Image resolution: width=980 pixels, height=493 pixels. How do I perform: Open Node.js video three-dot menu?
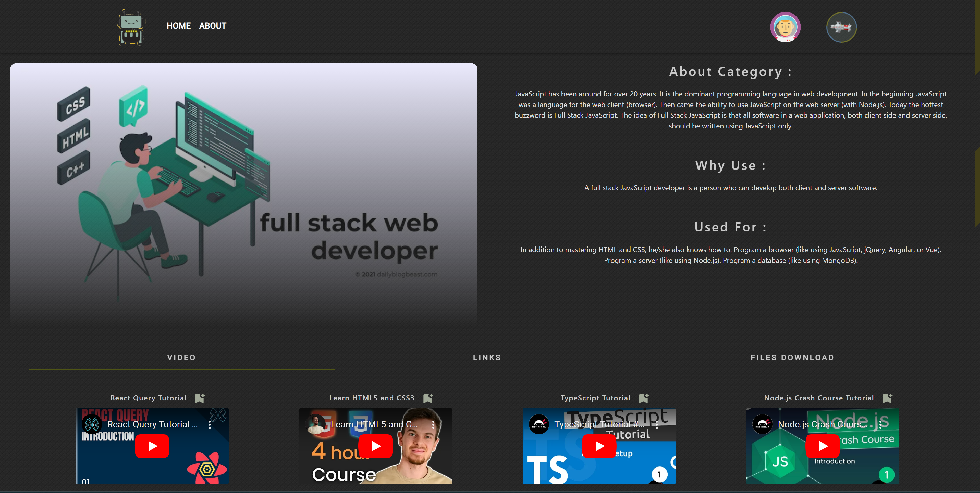click(880, 425)
